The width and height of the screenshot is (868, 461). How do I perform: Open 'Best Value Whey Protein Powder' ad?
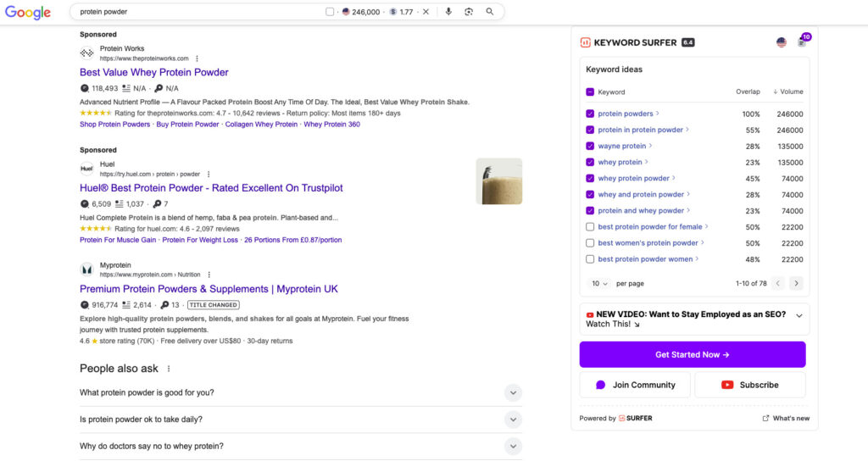point(154,73)
